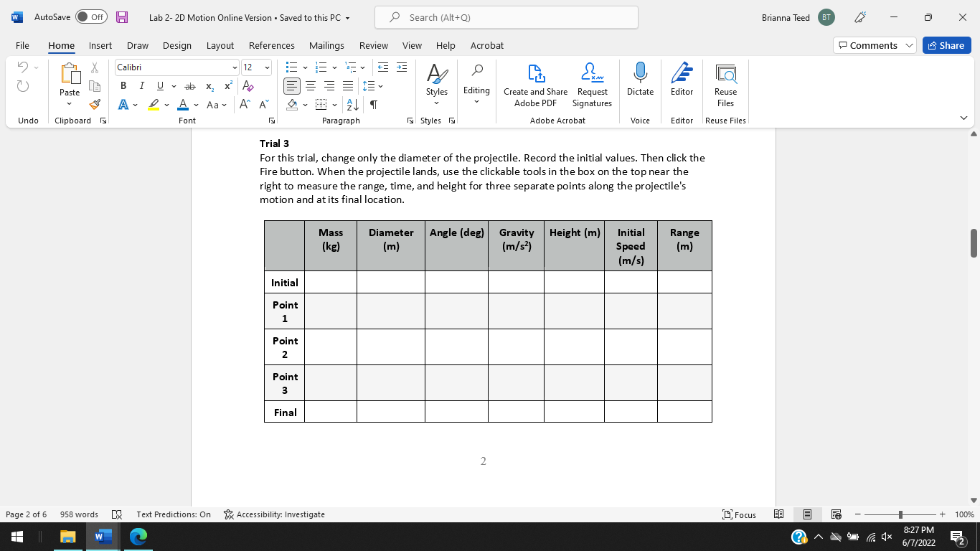
Task: Decrease paragraph indent
Action: coord(383,67)
